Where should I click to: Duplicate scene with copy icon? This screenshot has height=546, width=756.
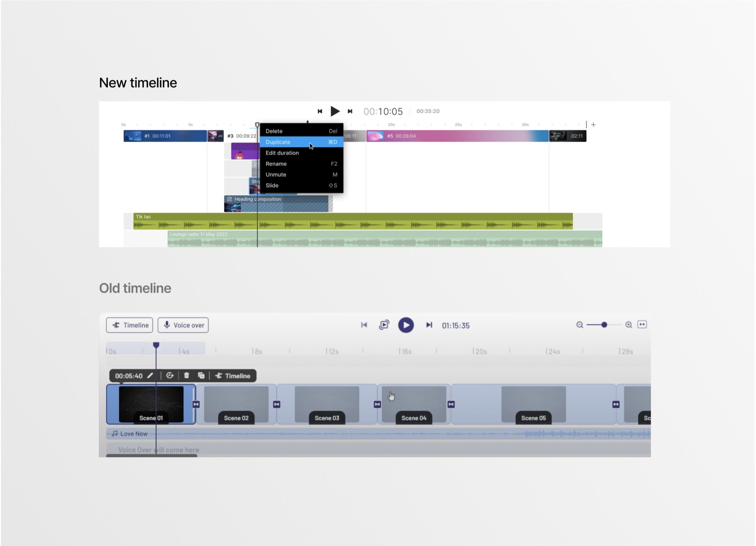coord(201,375)
